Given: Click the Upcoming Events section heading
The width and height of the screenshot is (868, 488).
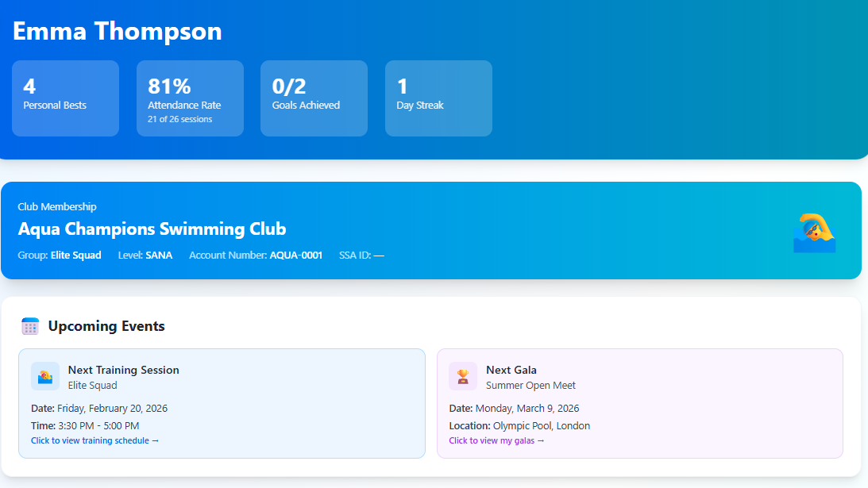Looking at the screenshot, I should point(106,325).
